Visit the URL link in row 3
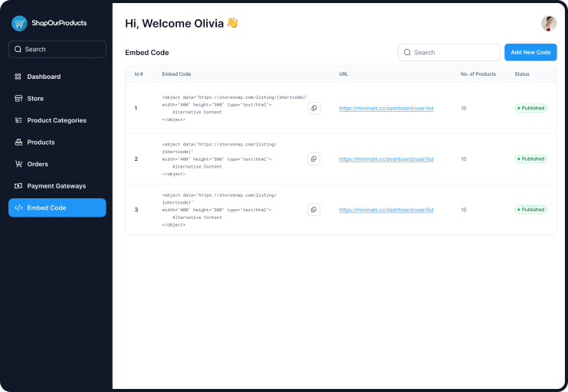This screenshot has height=392, width=568. [x=386, y=210]
